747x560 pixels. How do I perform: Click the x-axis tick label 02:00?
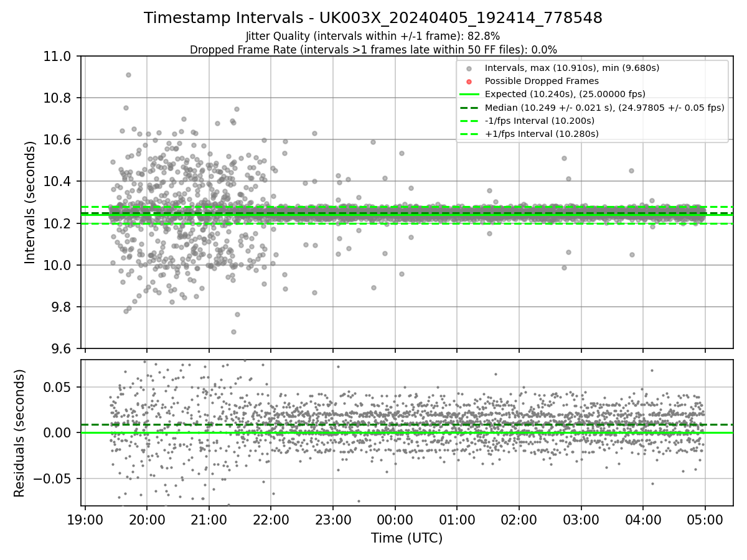(x=519, y=519)
